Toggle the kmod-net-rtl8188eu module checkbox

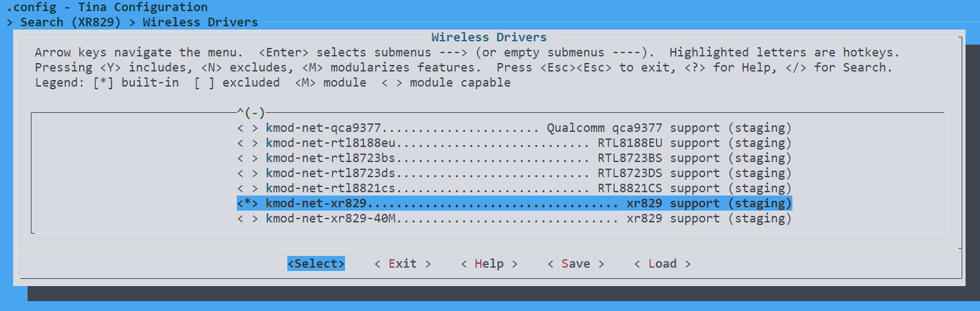(x=248, y=143)
